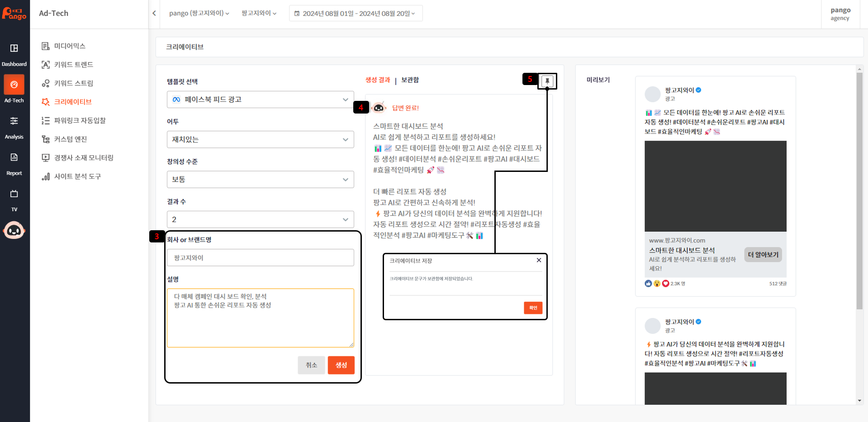This screenshot has width=868, height=422.
Task: Click the 사이트 분석 도구 menu icon
Action: click(x=45, y=176)
